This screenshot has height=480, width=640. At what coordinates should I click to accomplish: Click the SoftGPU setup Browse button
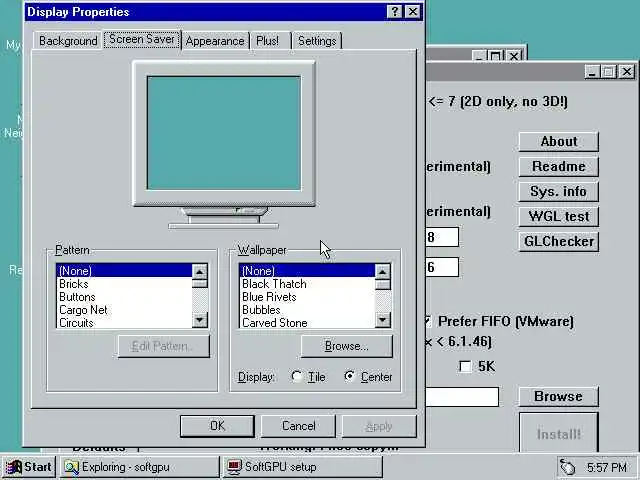(x=558, y=396)
